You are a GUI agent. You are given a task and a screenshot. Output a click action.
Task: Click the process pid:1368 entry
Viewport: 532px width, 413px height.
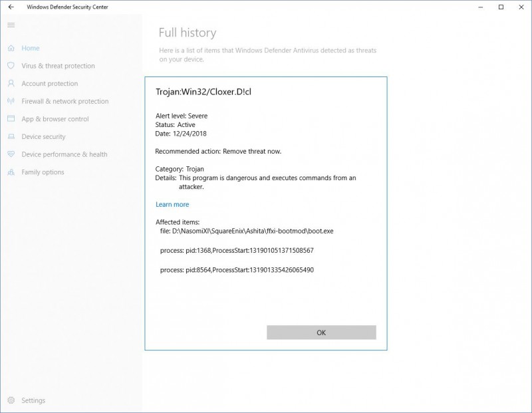coord(237,251)
